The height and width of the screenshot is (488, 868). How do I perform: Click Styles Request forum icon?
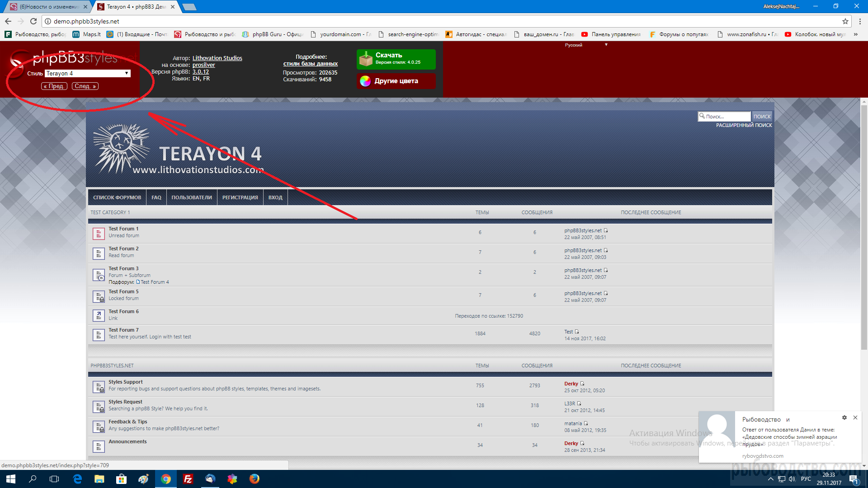point(99,407)
